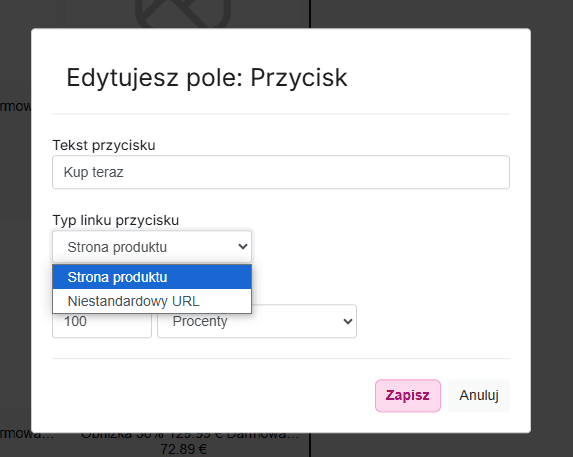Click the chevron arrow of the link type select

pyautogui.click(x=243, y=247)
